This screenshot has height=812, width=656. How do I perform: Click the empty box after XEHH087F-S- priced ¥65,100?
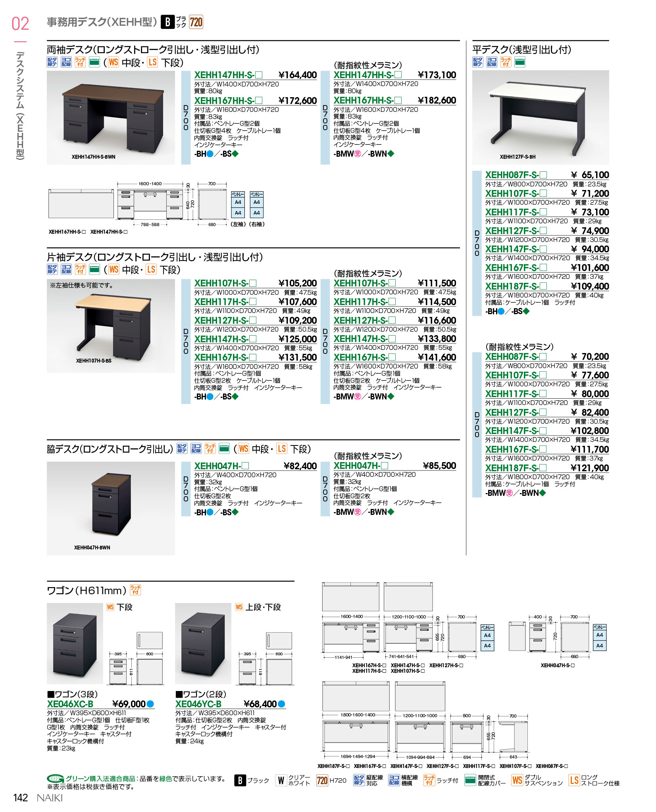click(543, 175)
